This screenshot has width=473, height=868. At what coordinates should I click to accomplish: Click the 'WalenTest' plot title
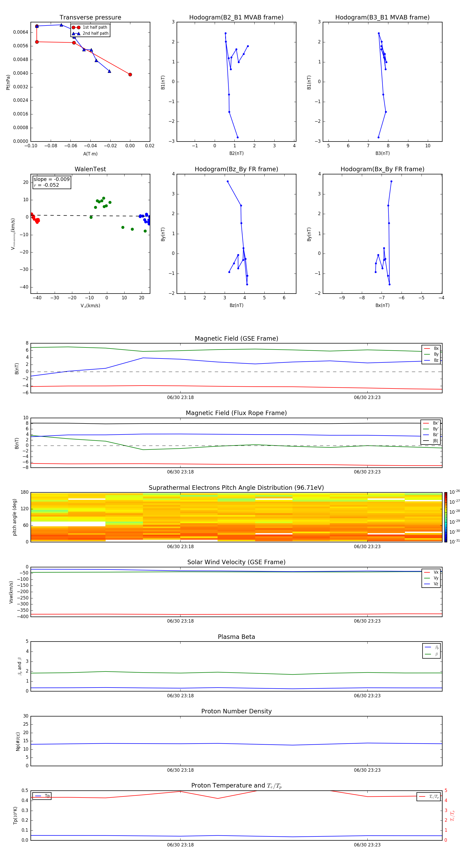click(90, 169)
